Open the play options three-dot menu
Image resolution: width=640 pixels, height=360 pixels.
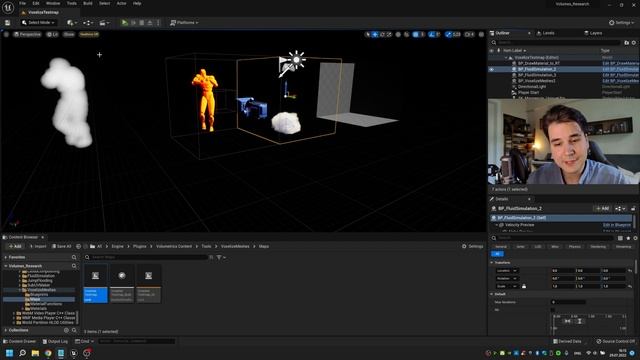(x=158, y=23)
